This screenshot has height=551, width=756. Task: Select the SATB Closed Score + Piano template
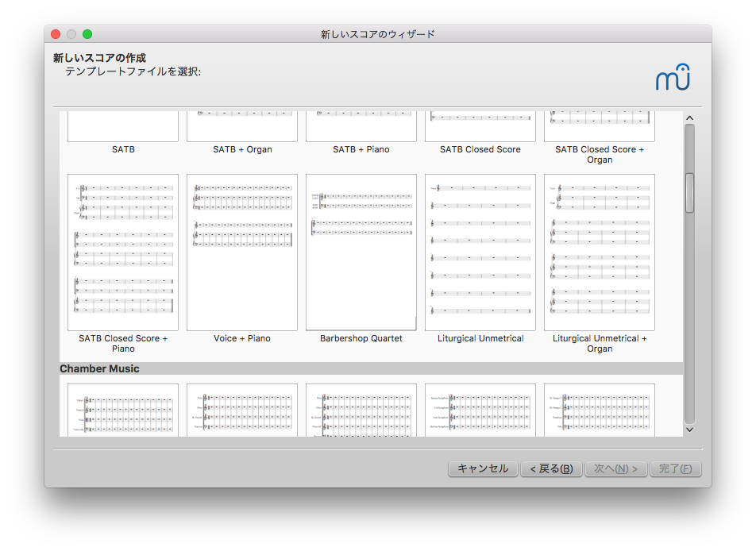tap(123, 252)
